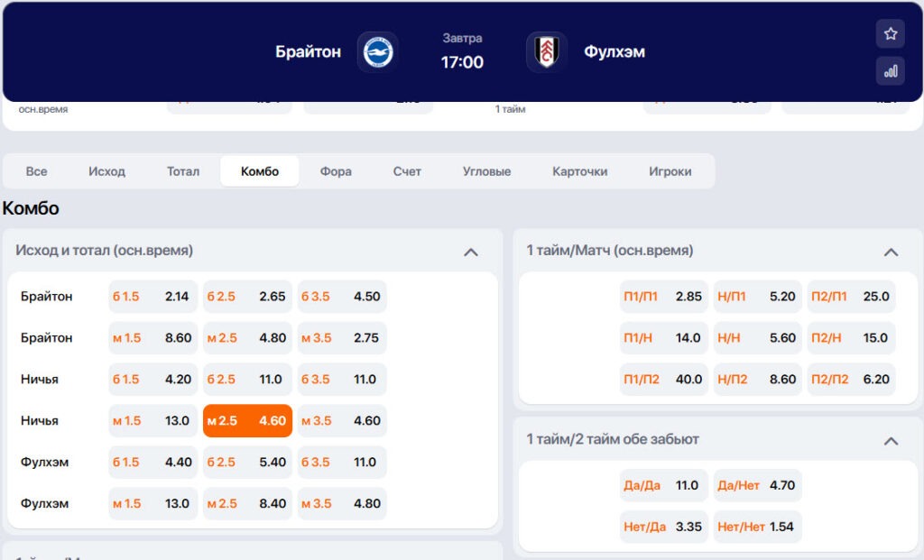924x560 pixels.
Task: Switch to the Счет tab
Action: click(x=407, y=171)
